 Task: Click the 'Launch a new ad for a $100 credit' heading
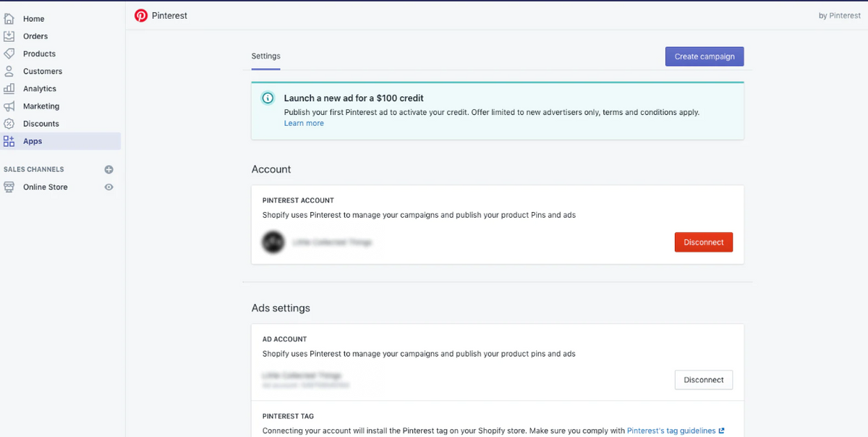[354, 98]
